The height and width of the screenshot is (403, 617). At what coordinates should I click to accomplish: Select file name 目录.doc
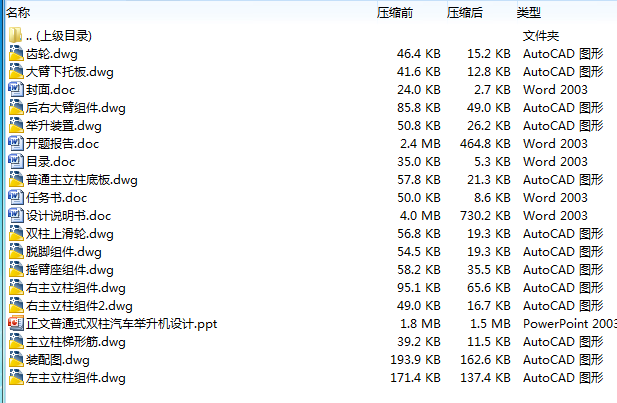50,162
